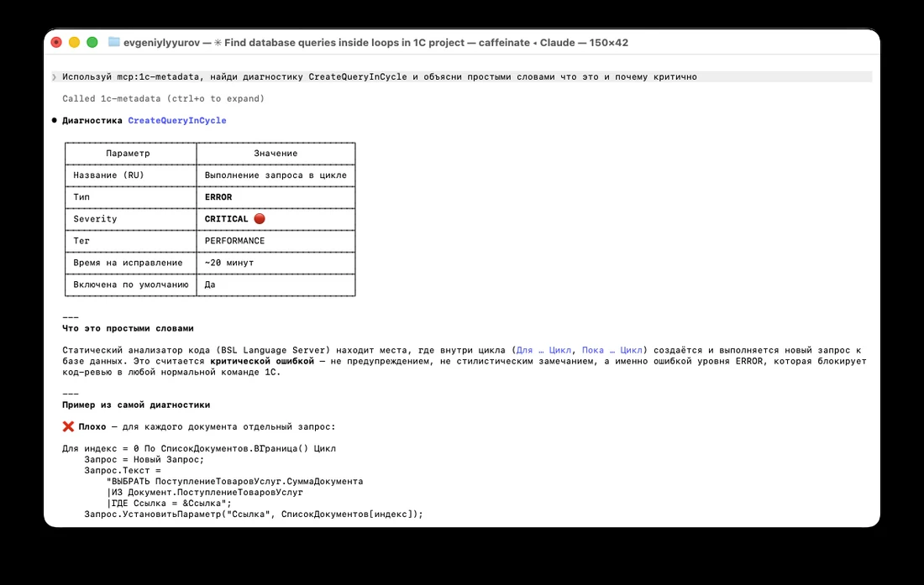Screen dimensions: 924x585
Task: Click the code line 'Запрос = Новый Запрос;'
Action: point(144,460)
